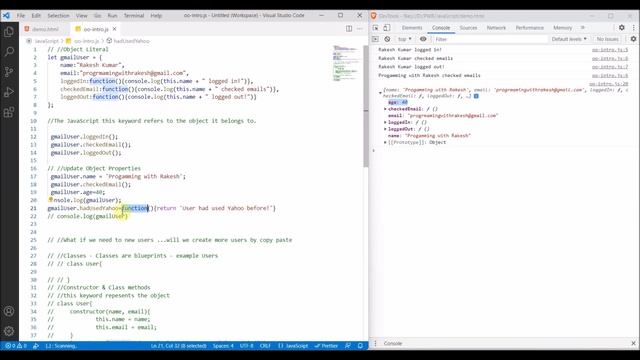Open the Source Control view
The width and height of the screenshot is (640, 360).
(9, 72)
